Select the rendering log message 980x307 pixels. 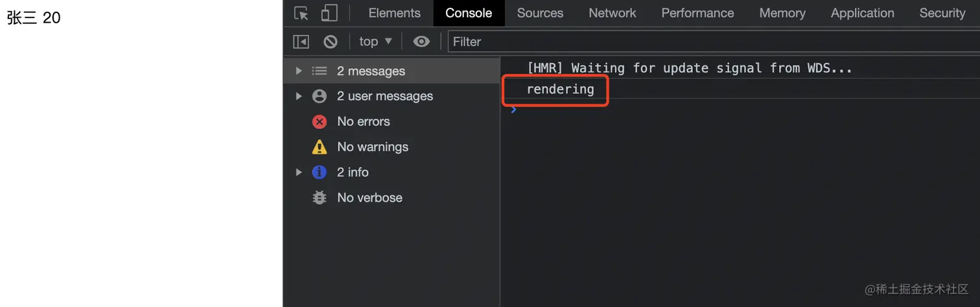click(x=560, y=90)
